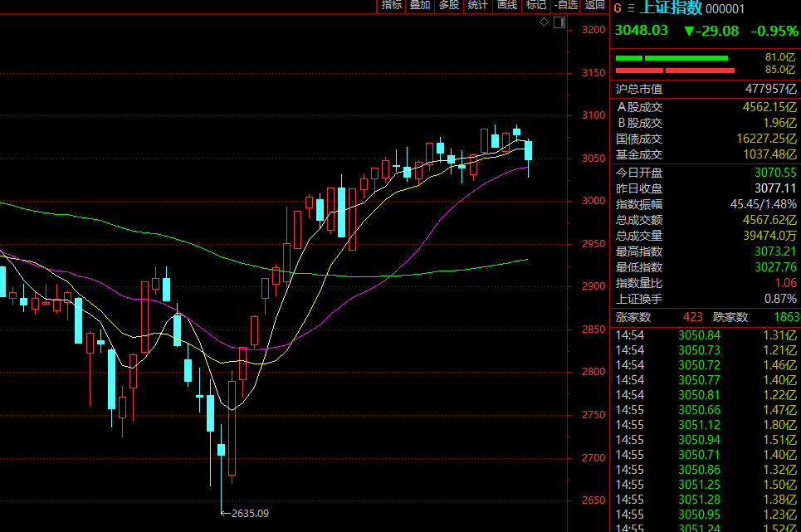Viewport: 801px width, 532px height.
Task: Click the A-share turnover 4562.15亿
Action: [769, 107]
